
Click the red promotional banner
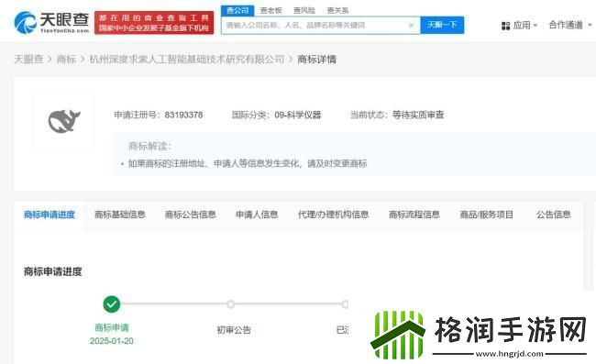tap(154, 23)
